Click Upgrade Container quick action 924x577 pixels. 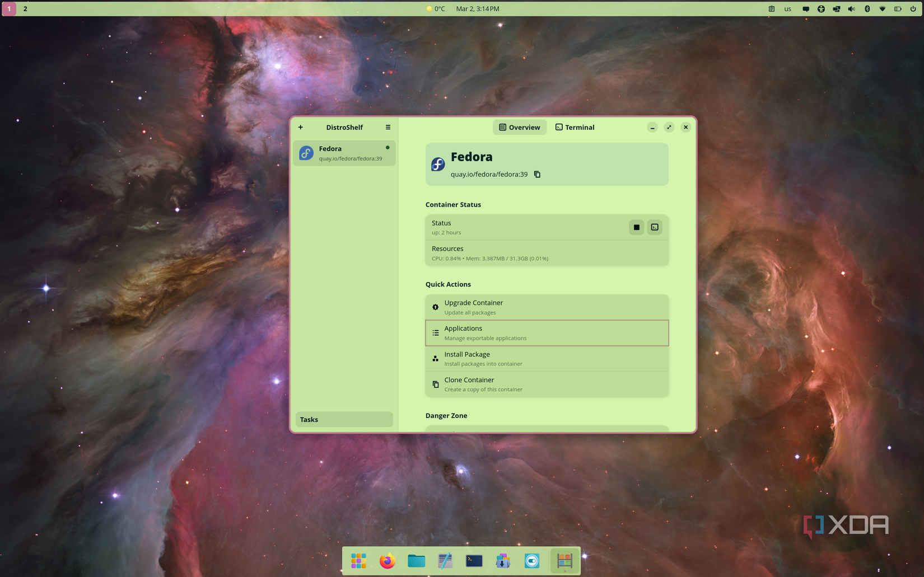547,307
